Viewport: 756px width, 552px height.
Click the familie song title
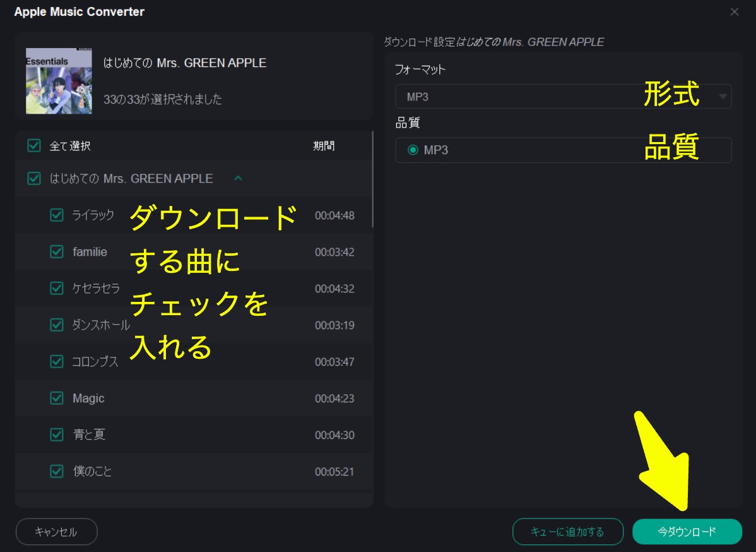(x=90, y=251)
